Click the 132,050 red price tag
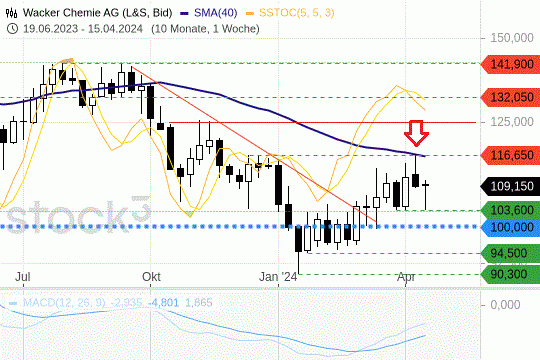Screen dimensions: 540x360 tap(510, 97)
